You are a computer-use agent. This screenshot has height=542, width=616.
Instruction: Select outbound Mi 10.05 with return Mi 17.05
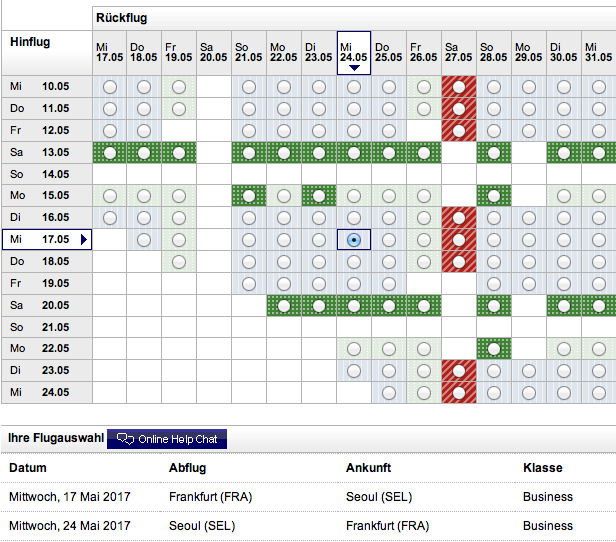(x=109, y=87)
